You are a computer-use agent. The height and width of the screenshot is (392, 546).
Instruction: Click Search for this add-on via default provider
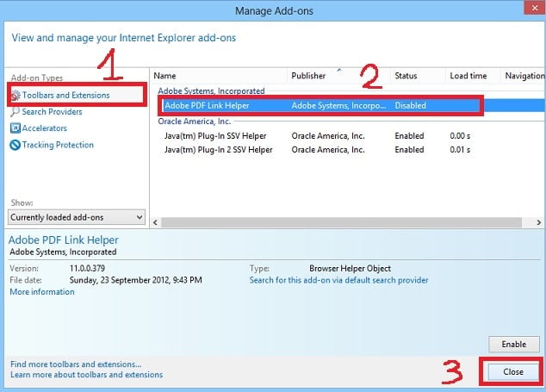point(338,280)
